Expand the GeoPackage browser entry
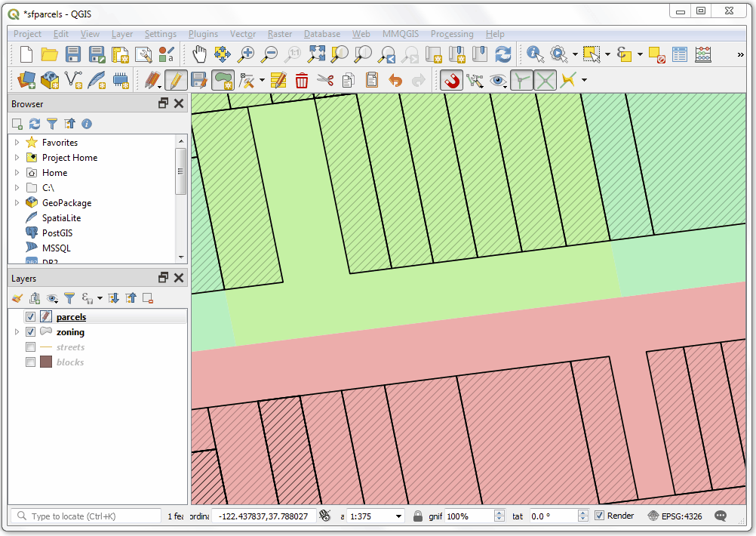The height and width of the screenshot is (536, 756). click(x=17, y=202)
